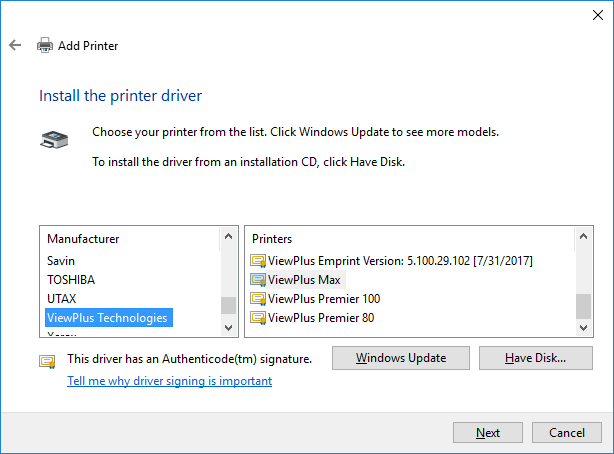Click the ViewPlus Emprint driver icon

tap(259, 261)
